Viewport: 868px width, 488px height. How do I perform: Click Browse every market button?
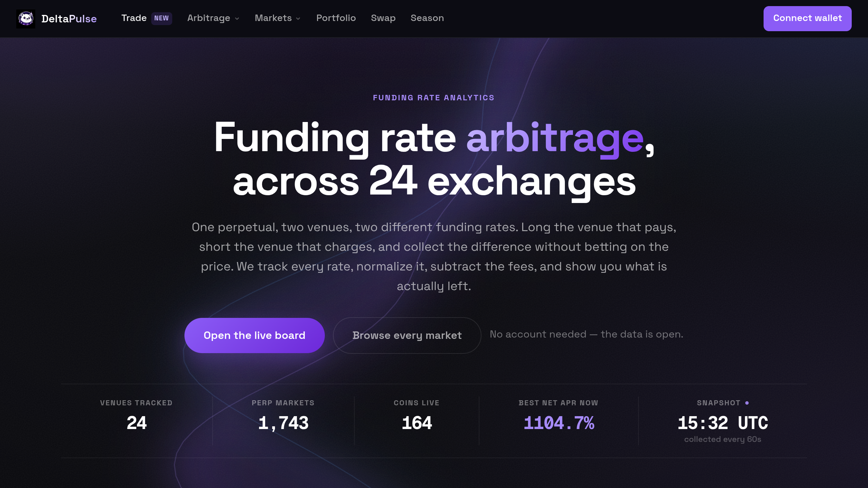407,335
